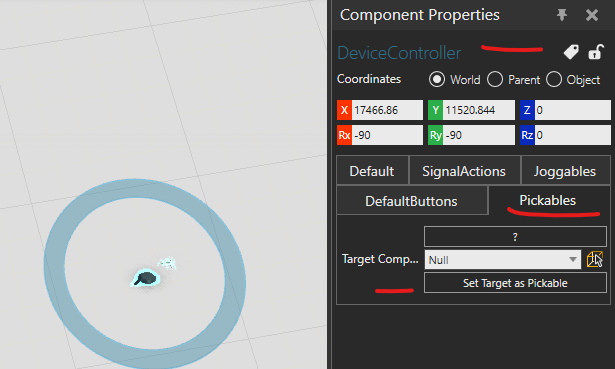This screenshot has height=369, width=615.
Task: Toggle the unlock padlock icon
Action: click(x=595, y=52)
